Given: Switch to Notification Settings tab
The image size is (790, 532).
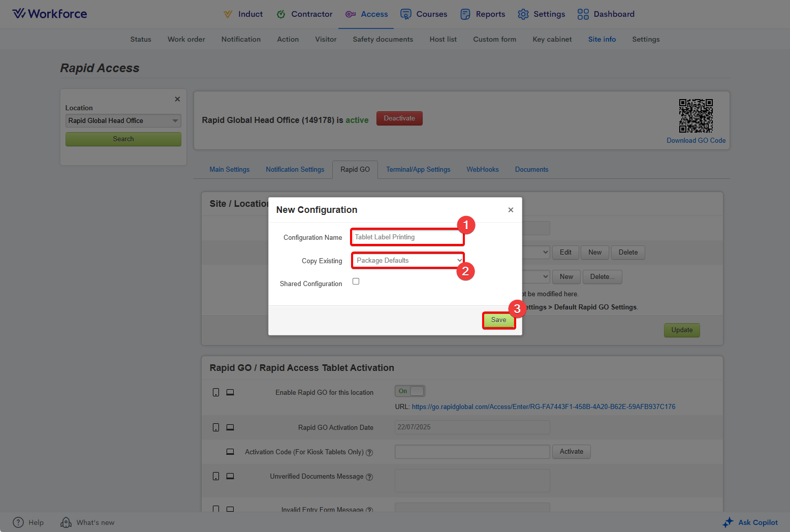Looking at the screenshot, I should [x=295, y=170].
